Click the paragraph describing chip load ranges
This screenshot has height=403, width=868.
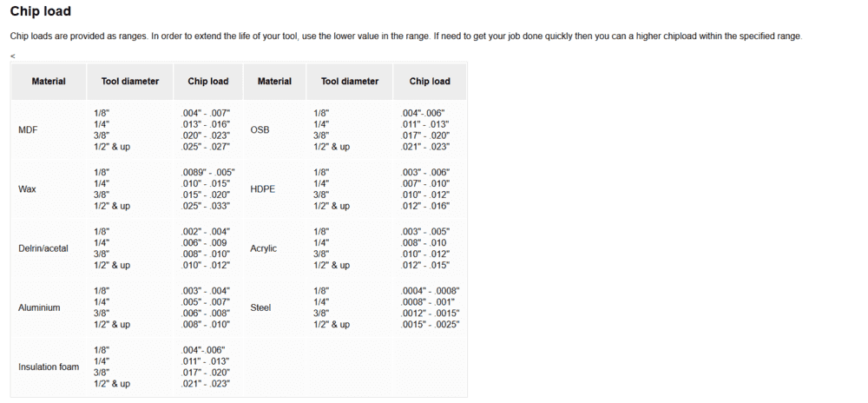tap(406, 36)
